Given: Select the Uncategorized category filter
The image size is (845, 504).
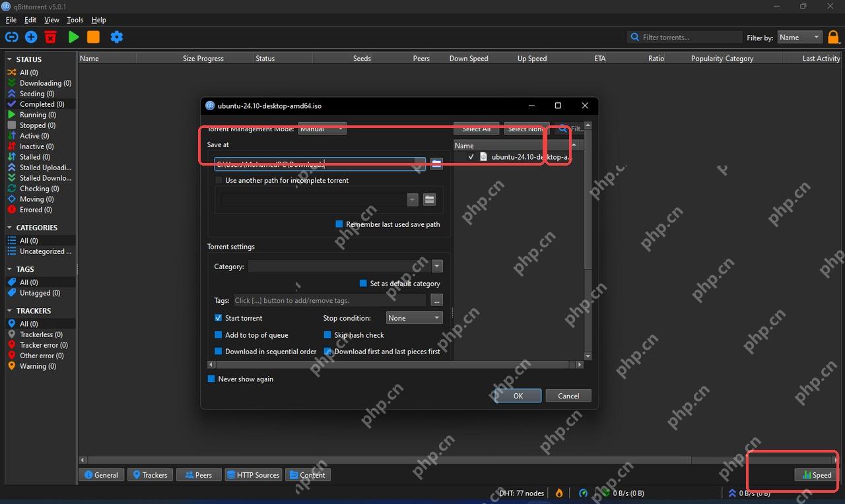Looking at the screenshot, I should [x=40, y=251].
